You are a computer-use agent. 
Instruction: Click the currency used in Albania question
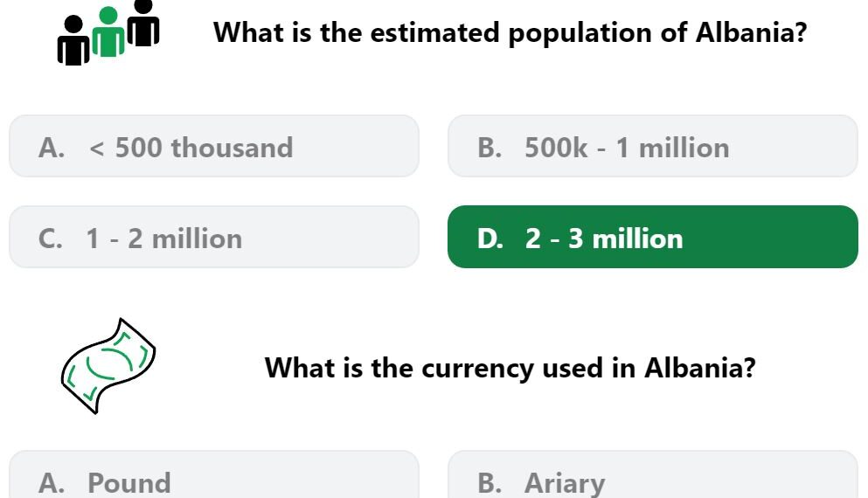pos(510,368)
